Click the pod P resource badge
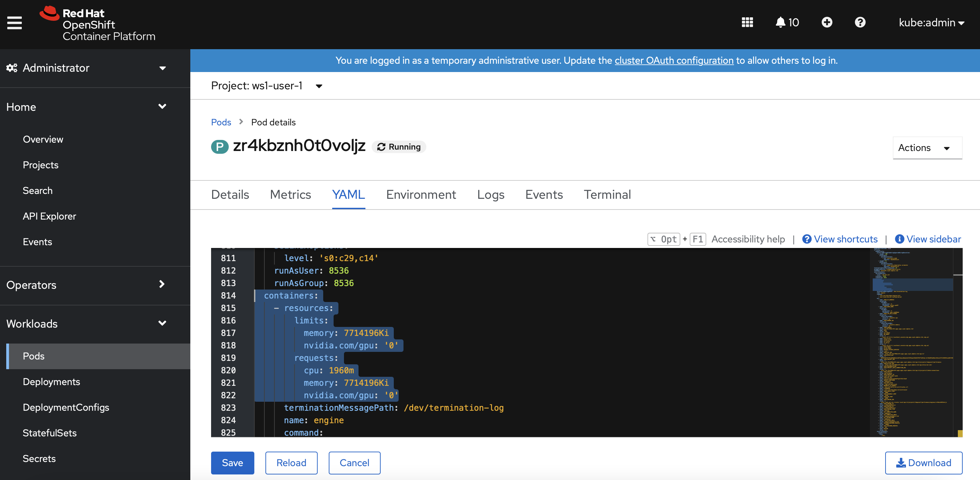Screen dimensions: 980x480 pyautogui.click(x=219, y=147)
